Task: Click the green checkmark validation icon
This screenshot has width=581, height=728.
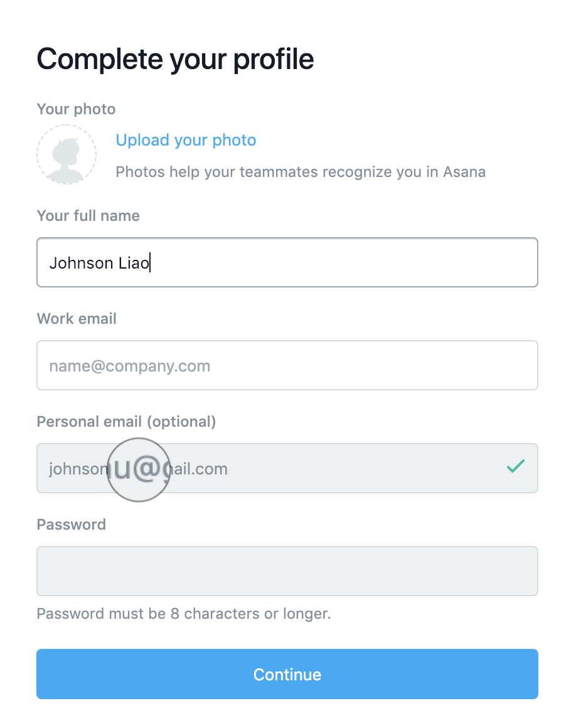Action: tap(516, 466)
